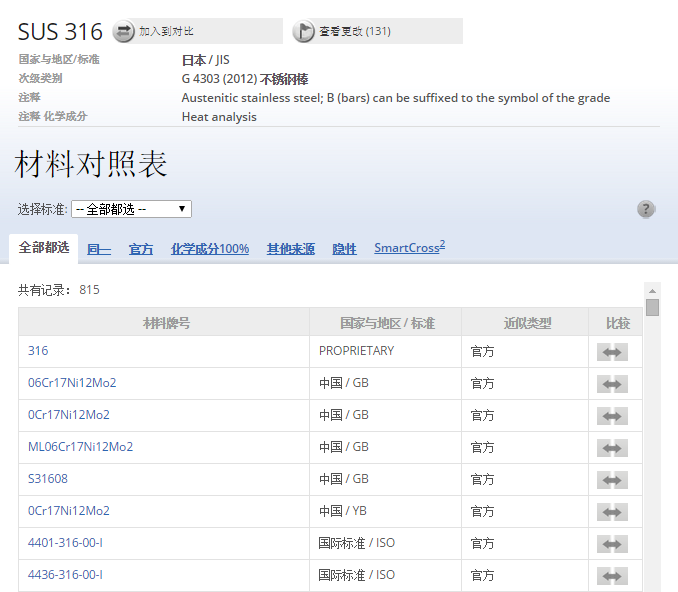Click compare arrow icon for 06Cr17Ni12Mo2 row
This screenshot has width=678, height=592.
coord(612,384)
